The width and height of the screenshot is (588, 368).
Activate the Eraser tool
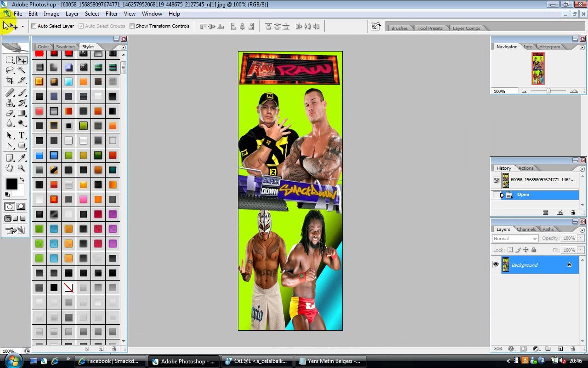[10, 113]
